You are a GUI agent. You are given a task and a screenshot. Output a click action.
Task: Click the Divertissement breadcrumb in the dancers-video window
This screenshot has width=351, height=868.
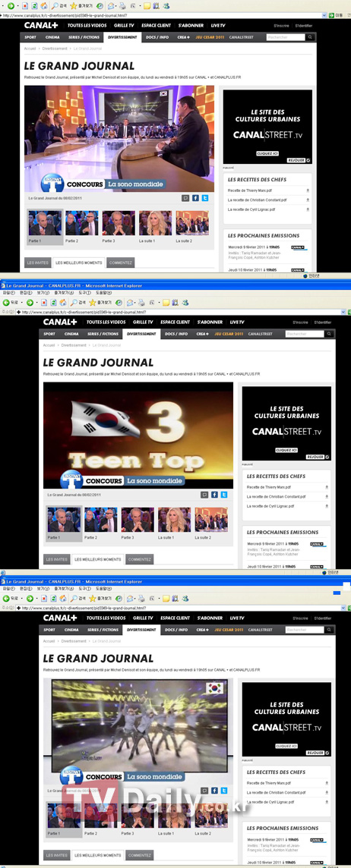point(74,642)
